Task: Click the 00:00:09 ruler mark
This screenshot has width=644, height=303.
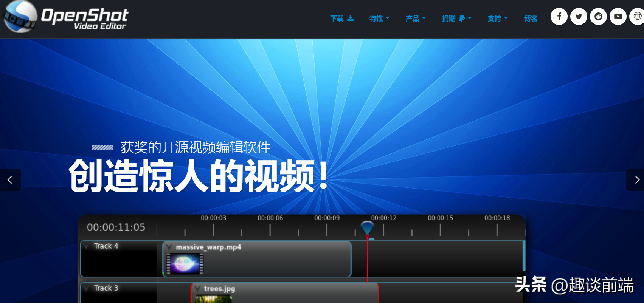Action: point(327,218)
